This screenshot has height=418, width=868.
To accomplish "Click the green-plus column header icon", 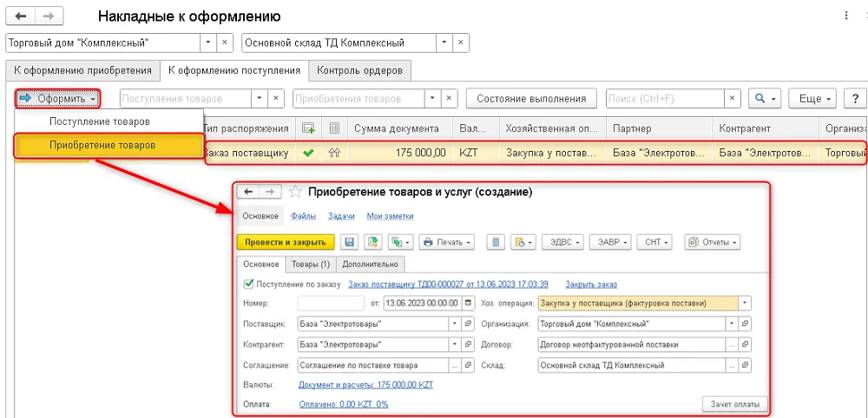I will tap(308, 128).
